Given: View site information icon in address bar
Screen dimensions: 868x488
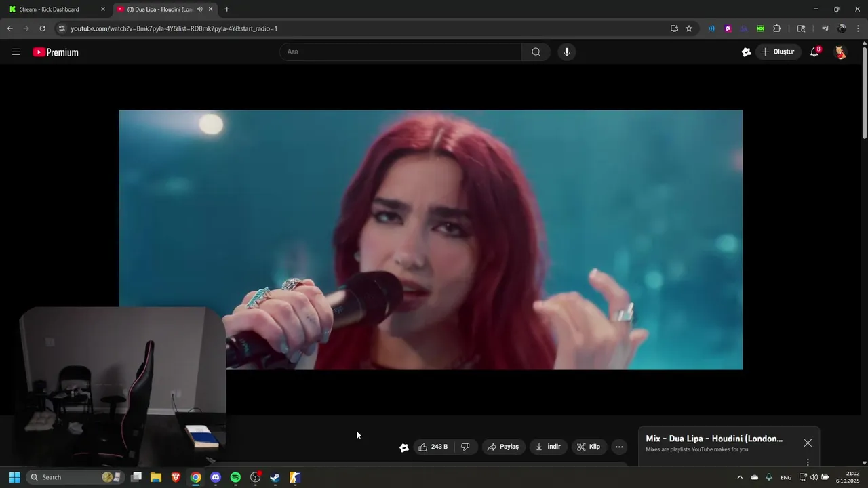Looking at the screenshot, I should (x=62, y=28).
